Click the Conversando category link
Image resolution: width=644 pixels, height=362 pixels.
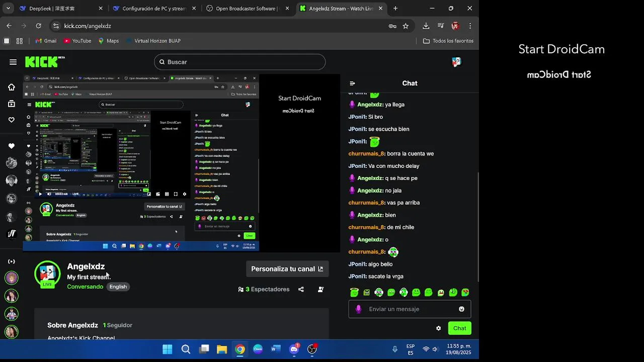pos(85,287)
